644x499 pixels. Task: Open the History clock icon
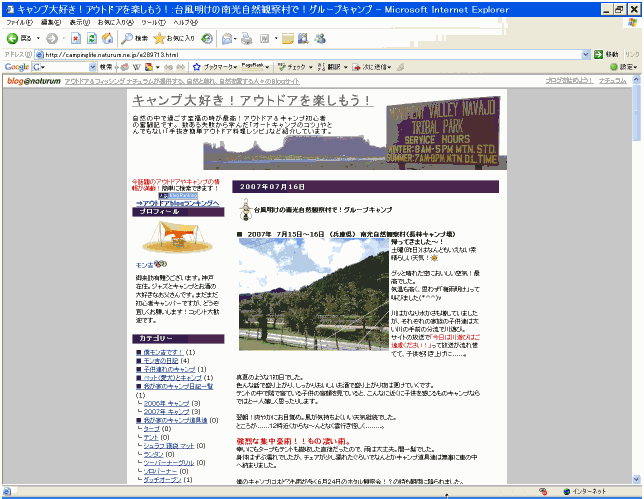(x=207, y=39)
